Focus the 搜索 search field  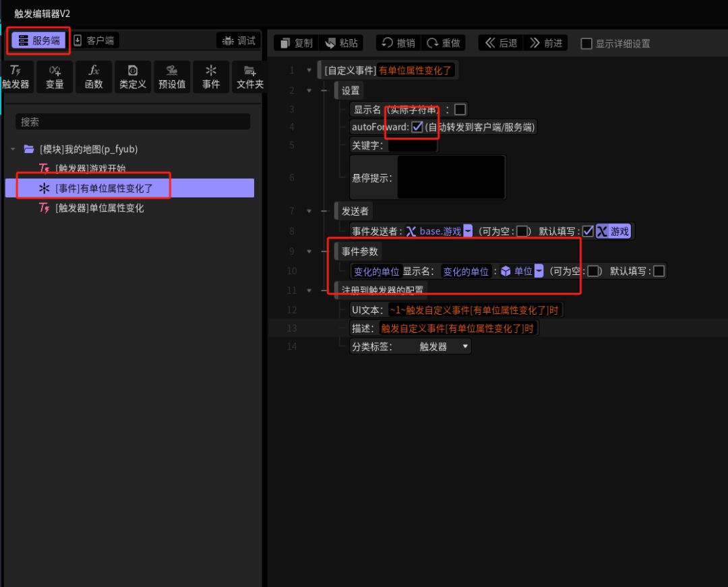tap(133, 121)
